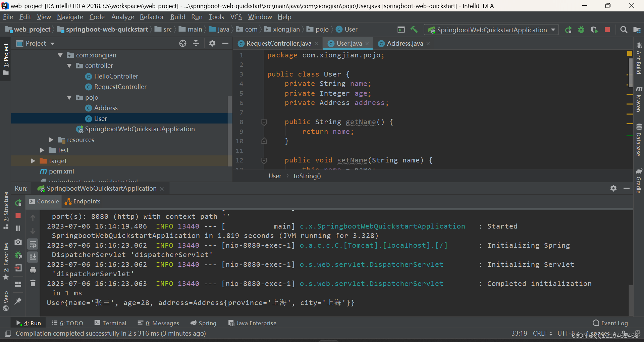Collapse the controller package
644x342 pixels.
pyautogui.click(x=69, y=66)
